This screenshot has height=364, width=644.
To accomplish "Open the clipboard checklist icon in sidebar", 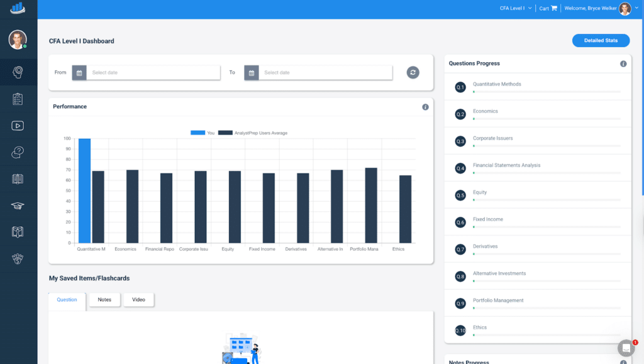I will click(x=18, y=99).
